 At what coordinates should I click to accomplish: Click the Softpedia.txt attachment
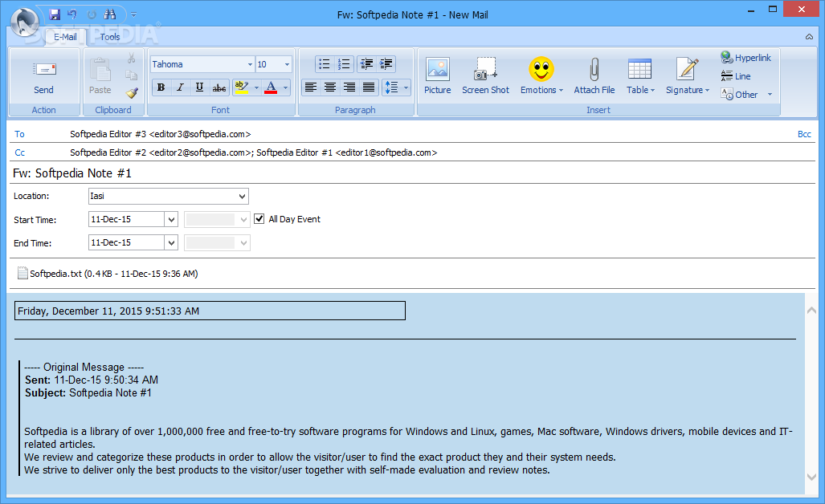[108, 274]
